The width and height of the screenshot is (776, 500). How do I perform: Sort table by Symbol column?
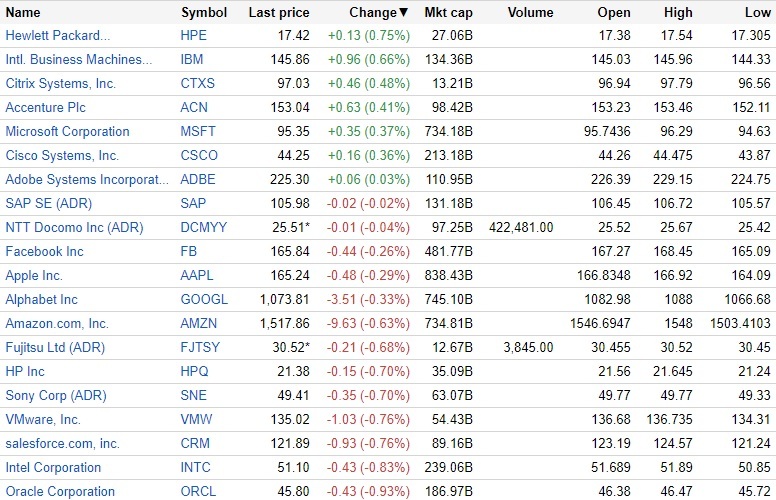[x=204, y=13]
